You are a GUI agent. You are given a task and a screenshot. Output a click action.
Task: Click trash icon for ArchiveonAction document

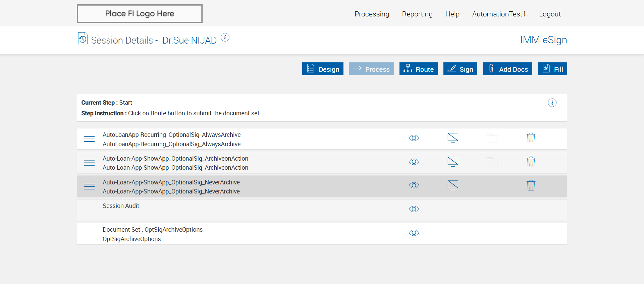[531, 162]
